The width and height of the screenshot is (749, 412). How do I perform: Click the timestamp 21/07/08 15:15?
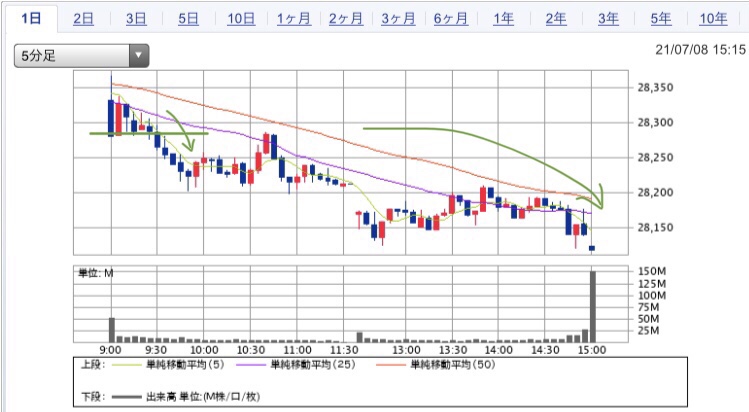[700, 50]
